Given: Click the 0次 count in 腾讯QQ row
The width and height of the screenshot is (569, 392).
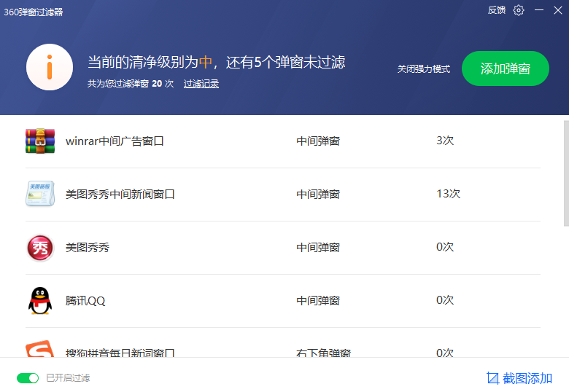Looking at the screenshot, I should pos(445,300).
